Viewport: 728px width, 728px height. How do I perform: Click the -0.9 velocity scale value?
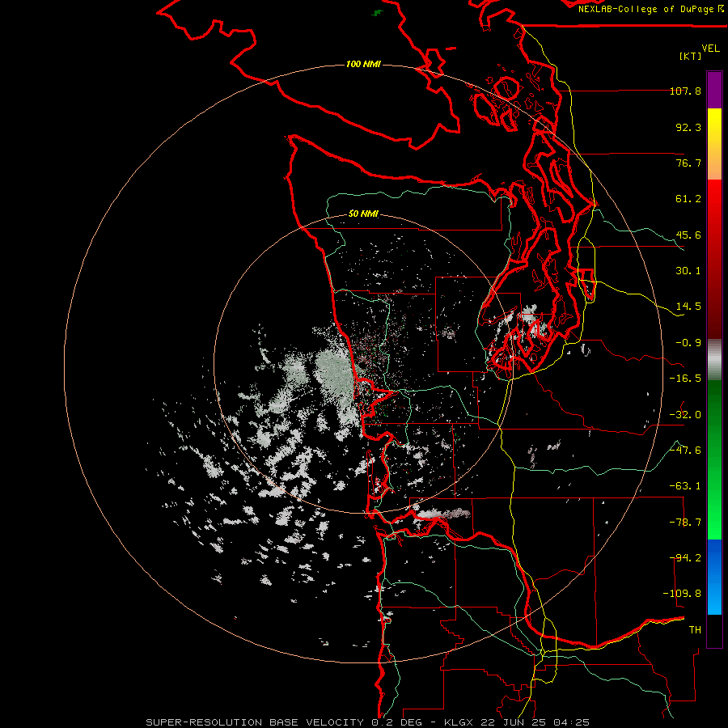pyautogui.click(x=688, y=343)
